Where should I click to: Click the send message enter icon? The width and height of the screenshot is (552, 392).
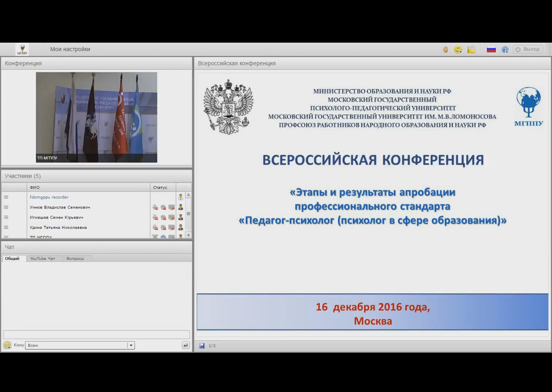coord(186,345)
